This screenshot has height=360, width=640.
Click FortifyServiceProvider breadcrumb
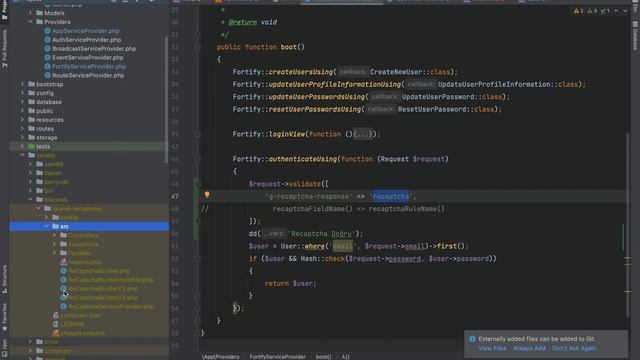tap(277, 357)
